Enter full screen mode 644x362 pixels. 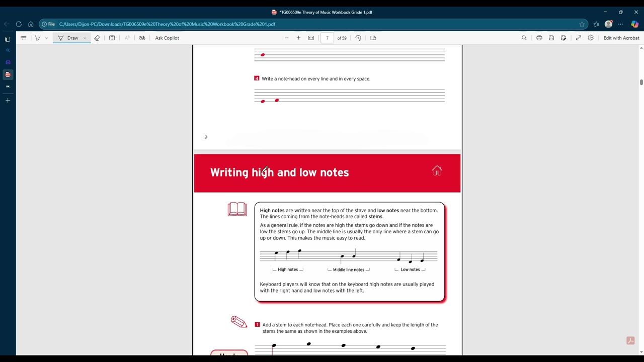(579, 38)
